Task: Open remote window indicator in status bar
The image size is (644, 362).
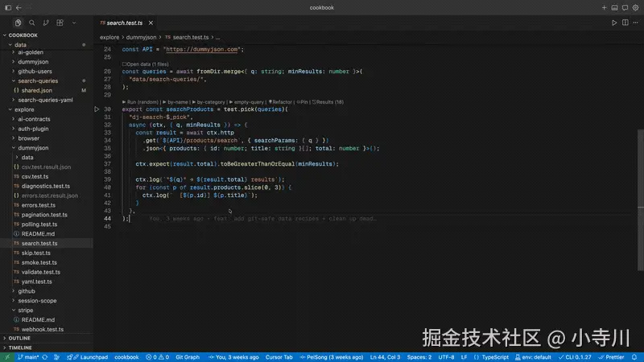Action: 7,357
